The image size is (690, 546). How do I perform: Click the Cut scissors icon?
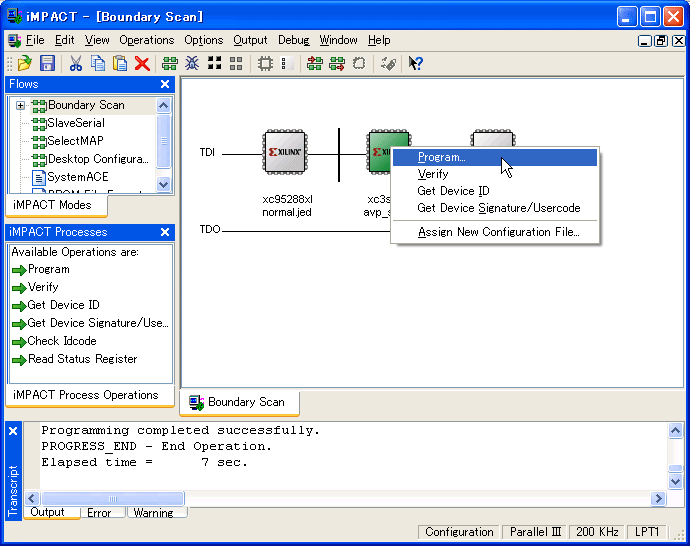[76, 63]
